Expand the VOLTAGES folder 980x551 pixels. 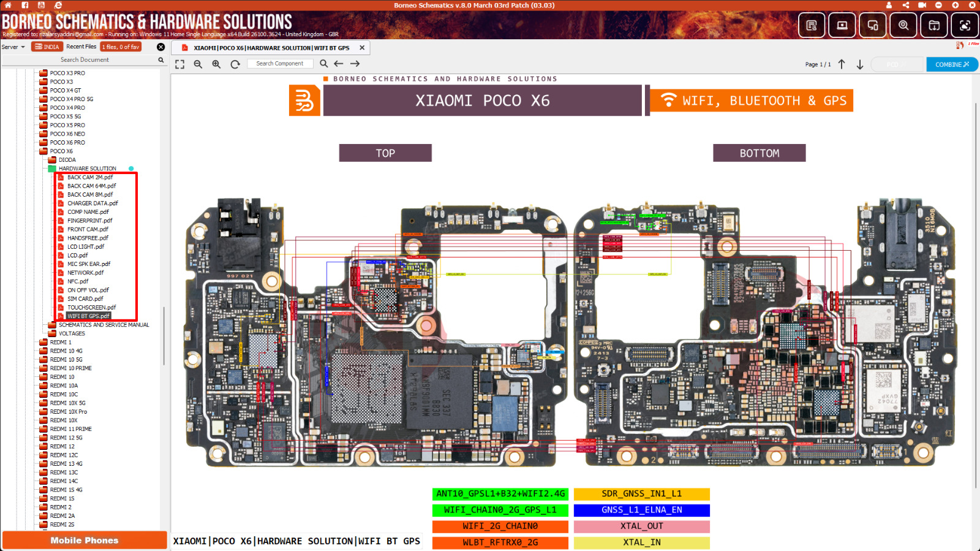[52, 333]
